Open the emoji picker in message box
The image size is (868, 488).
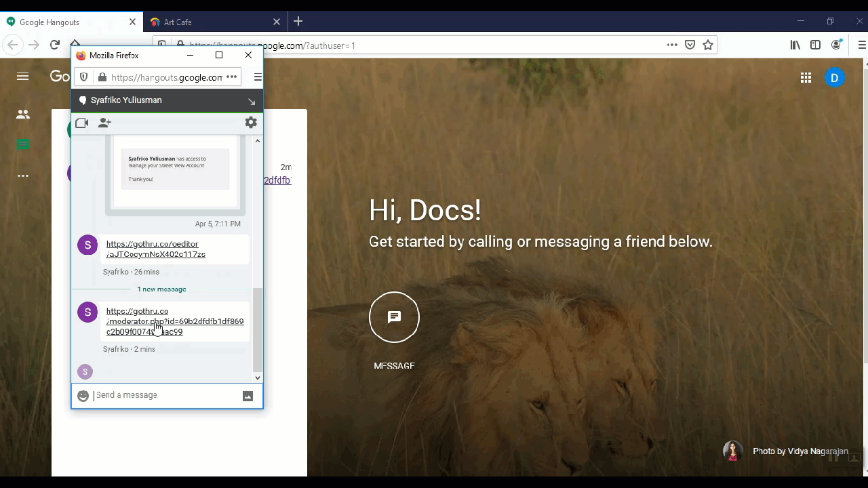pos(83,396)
